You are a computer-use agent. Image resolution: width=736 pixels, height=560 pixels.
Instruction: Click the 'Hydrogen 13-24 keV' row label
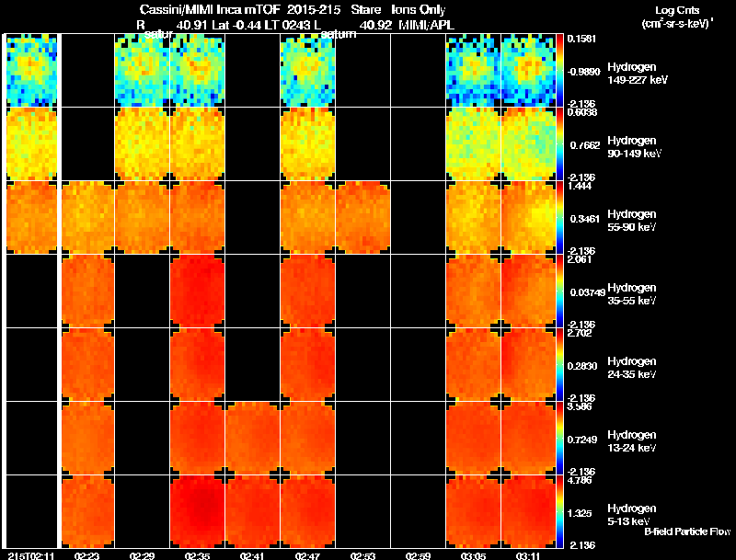[x=632, y=441]
